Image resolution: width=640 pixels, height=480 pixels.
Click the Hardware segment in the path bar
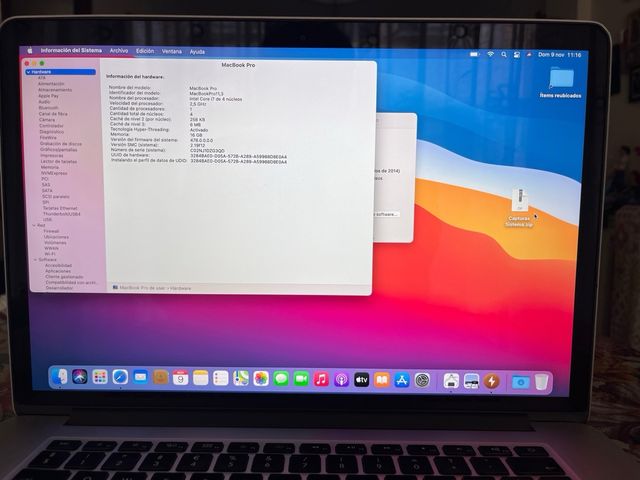pyautogui.click(x=180, y=288)
